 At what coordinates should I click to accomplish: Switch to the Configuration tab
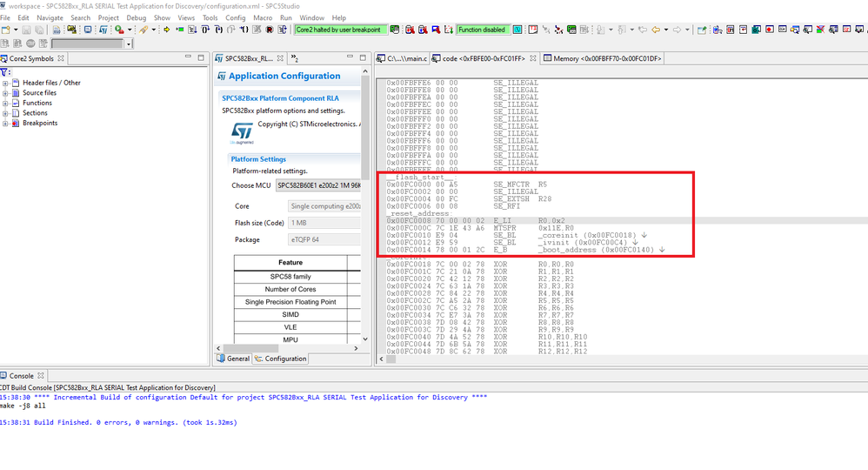coord(280,359)
